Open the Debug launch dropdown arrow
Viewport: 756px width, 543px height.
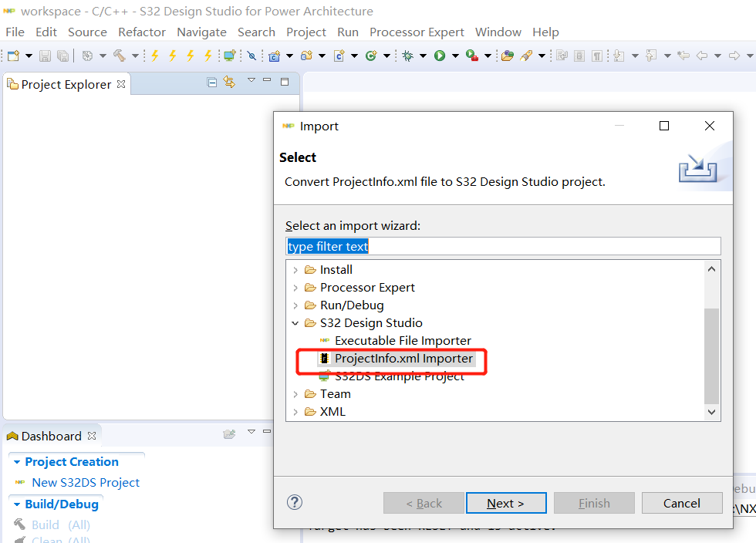[x=423, y=56]
